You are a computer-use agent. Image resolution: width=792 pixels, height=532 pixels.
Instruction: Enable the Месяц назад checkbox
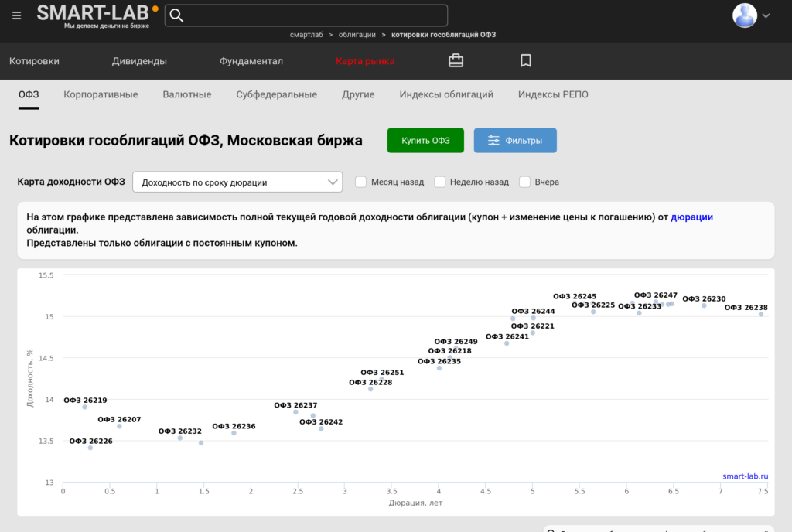360,182
